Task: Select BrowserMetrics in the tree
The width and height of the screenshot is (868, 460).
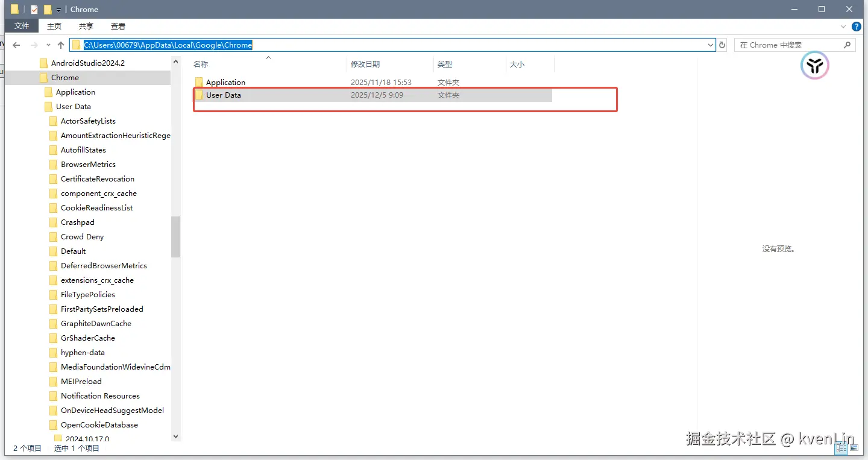Action: pyautogui.click(x=88, y=164)
